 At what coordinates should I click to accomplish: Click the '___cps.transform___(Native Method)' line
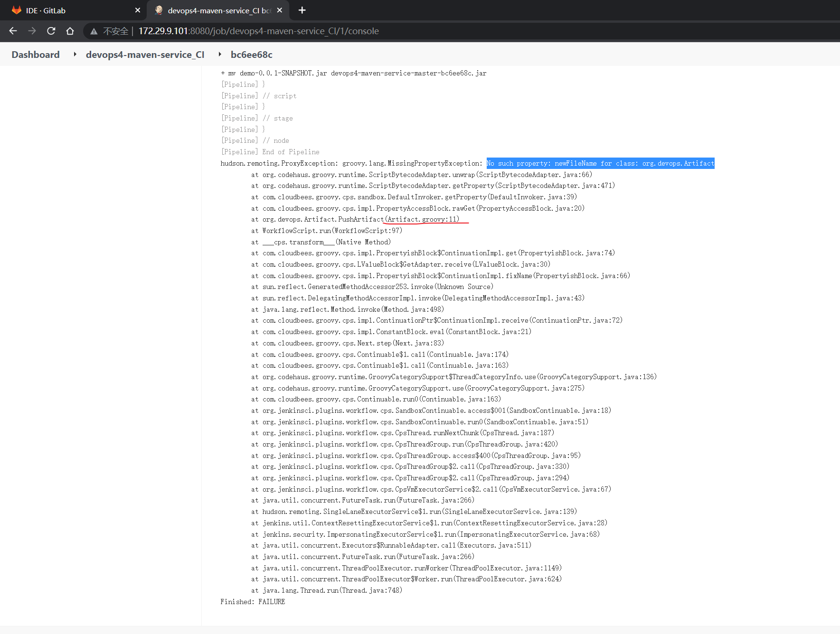point(321,242)
